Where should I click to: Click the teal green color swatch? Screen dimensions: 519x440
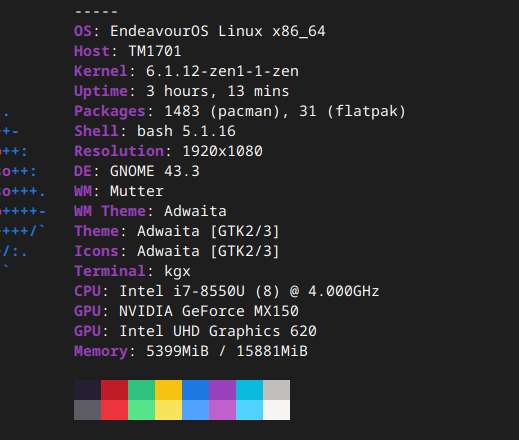pyautogui.click(x=141, y=390)
